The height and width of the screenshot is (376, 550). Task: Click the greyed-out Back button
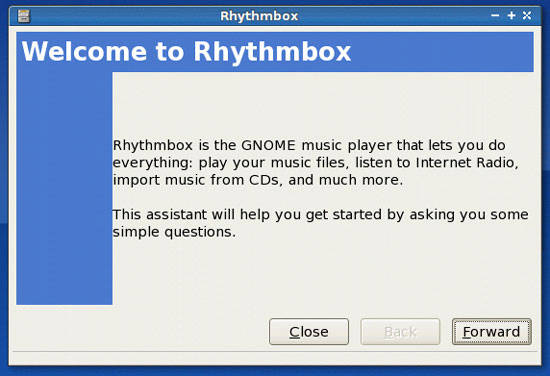[400, 331]
